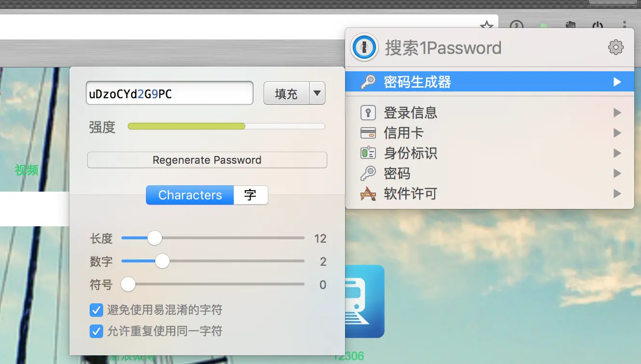The height and width of the screenshot is (364, 641).
Task: Expand the 身份标识 submenu arrow
Action: (617, 153)
